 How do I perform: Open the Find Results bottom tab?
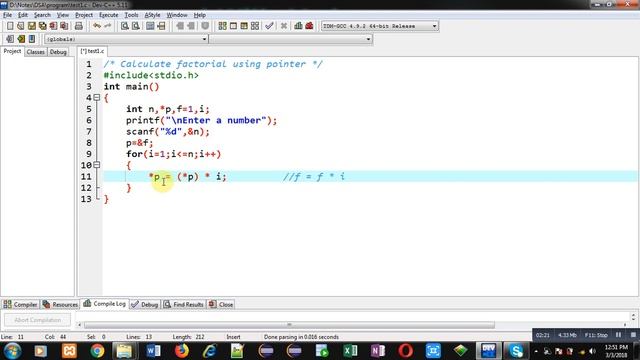point(184,304)
